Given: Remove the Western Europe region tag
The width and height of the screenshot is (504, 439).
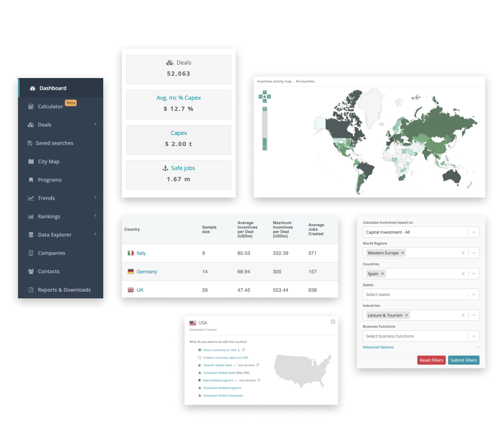Looking at the screenshot, I should tap(402, 252).
